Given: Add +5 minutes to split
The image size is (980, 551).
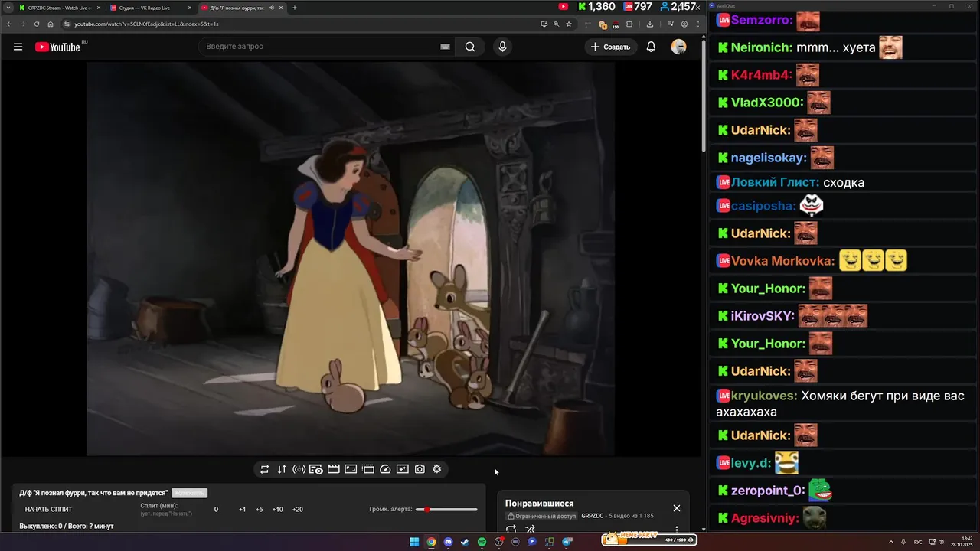Looking at the screenshot, I should 260,510.
